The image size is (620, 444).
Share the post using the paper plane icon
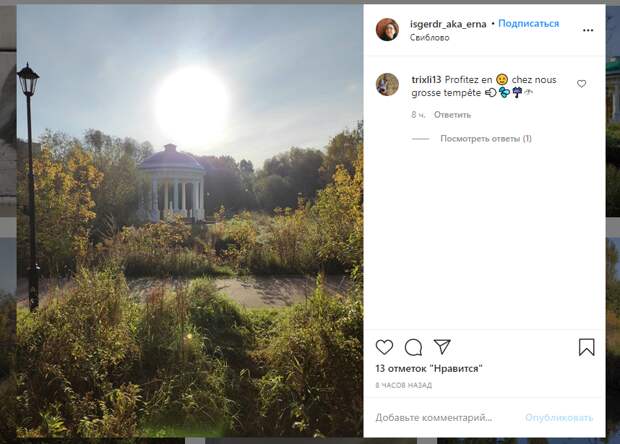click(442, 347)
